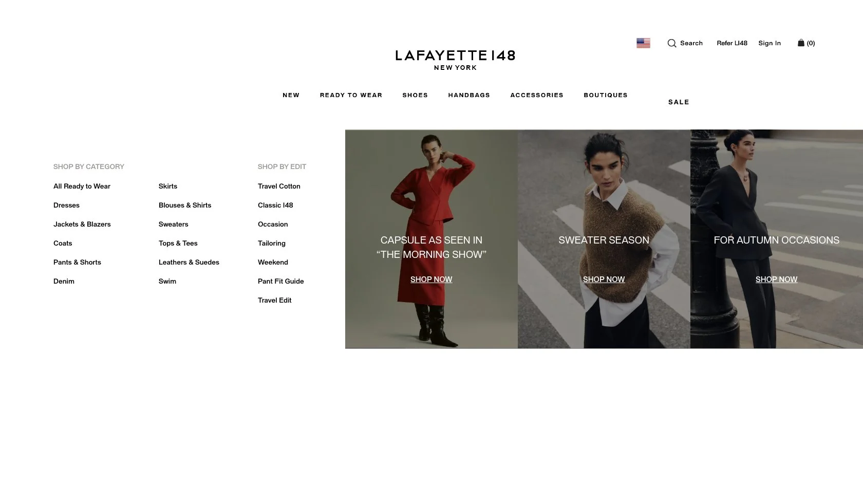The height and width of the screenshot is (504, 863).
Task: Choose the Blouses & Shirts category
Action: tap(185, 205)
